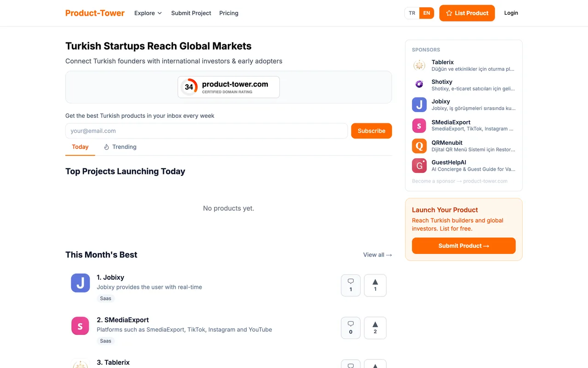Select the Today tab
This screenshot has width=588, height=368.
pos(80,147)
